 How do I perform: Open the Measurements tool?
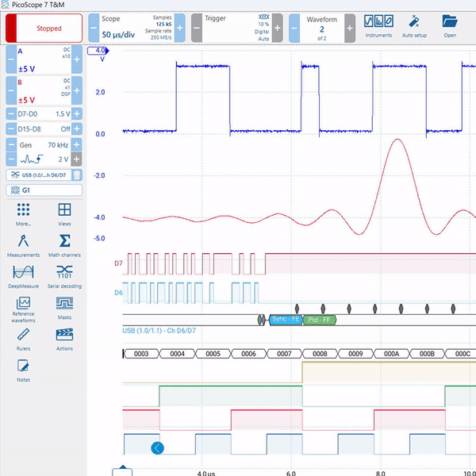[x=23, y=246]
